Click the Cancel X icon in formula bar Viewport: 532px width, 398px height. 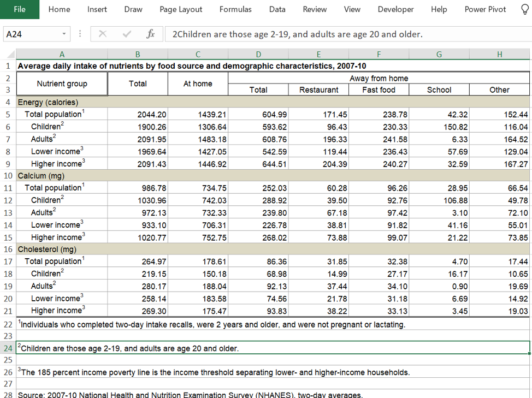point(102,34)
